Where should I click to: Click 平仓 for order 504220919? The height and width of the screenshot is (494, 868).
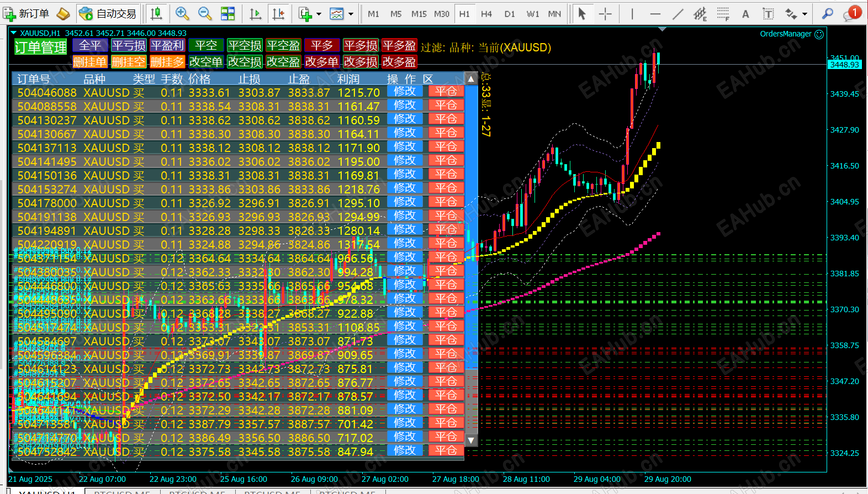point(446,243)
